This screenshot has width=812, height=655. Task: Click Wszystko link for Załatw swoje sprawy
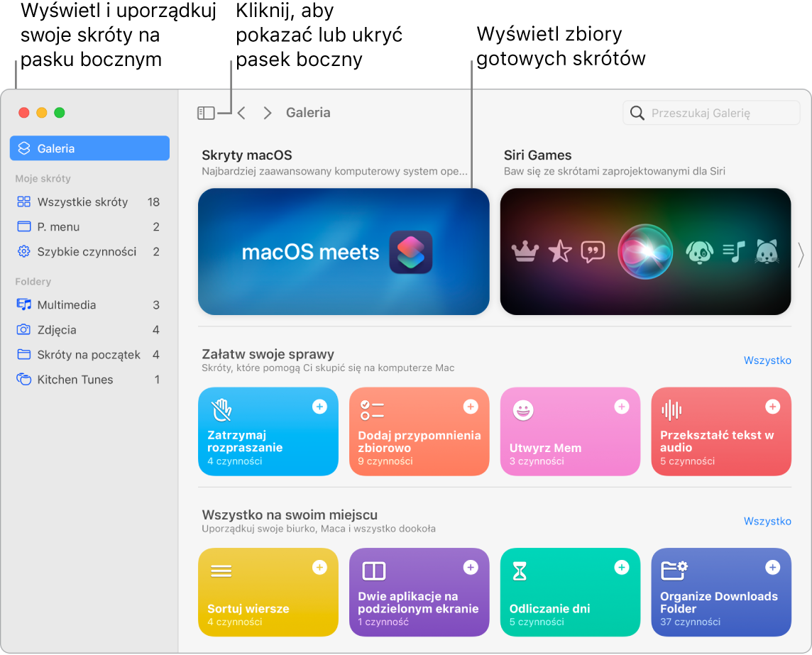(767, 360)
